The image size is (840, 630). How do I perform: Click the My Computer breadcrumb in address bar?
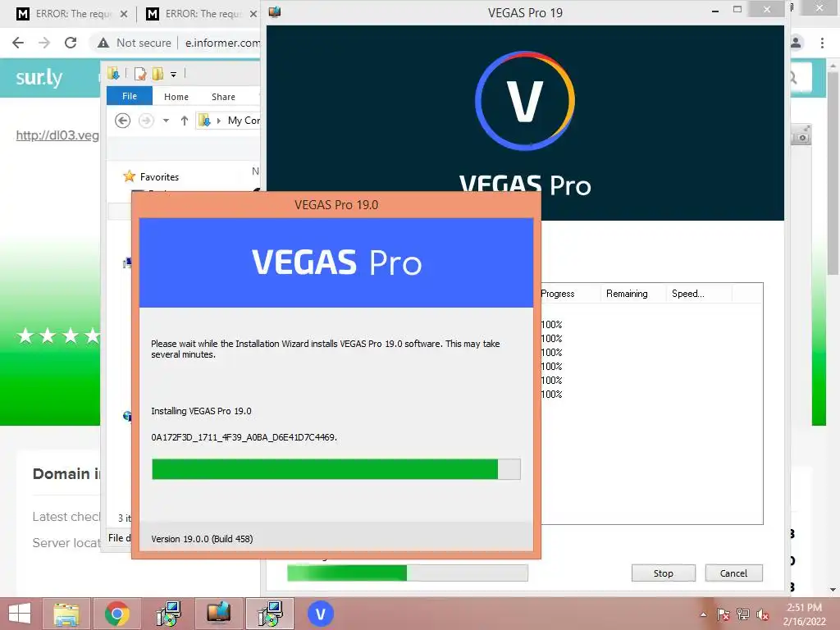click(x=244, y=121)
